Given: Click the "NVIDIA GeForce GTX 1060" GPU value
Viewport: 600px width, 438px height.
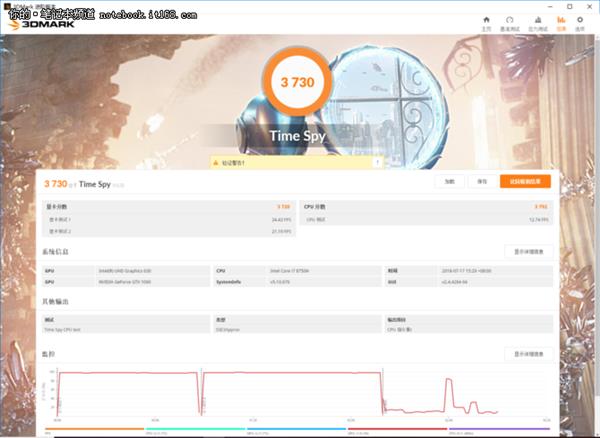Looking at the screenshot, I should click(x=125, y=282).
